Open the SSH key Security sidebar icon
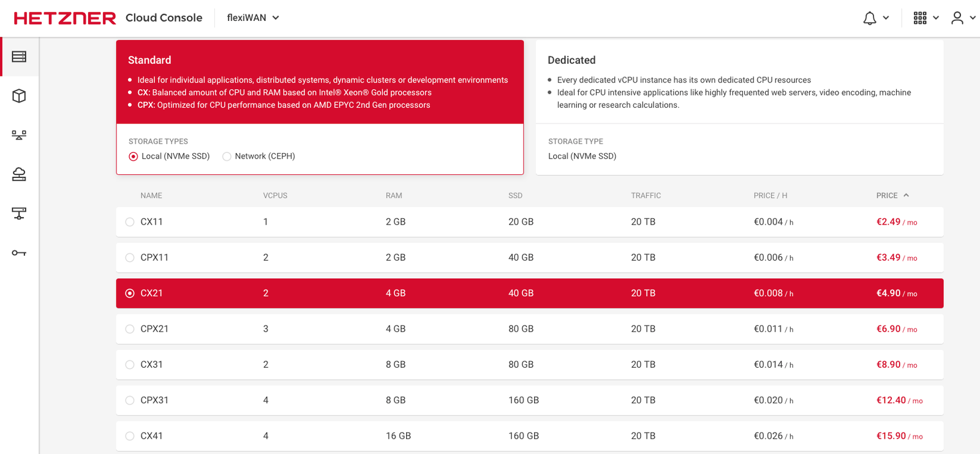 (x=19, y=253)
